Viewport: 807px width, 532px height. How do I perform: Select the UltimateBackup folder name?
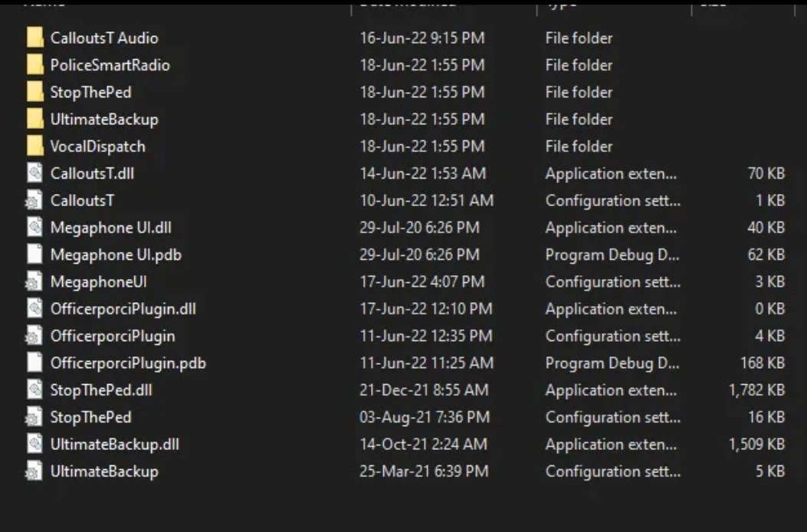point(104,120)
